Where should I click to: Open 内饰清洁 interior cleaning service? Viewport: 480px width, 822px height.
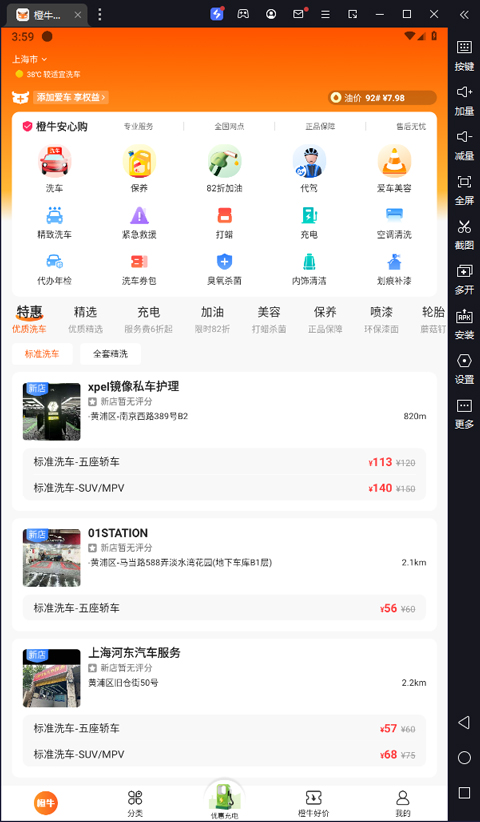pos(309,269)
